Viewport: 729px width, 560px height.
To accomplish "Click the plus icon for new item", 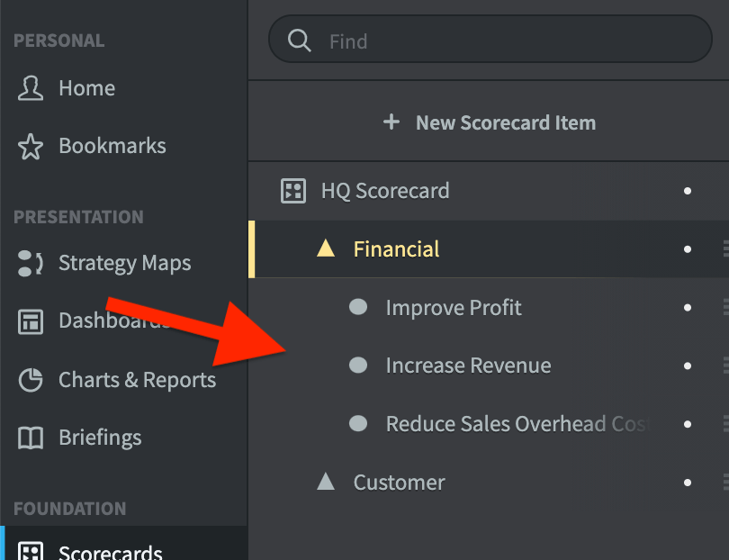I will (391, 122).
